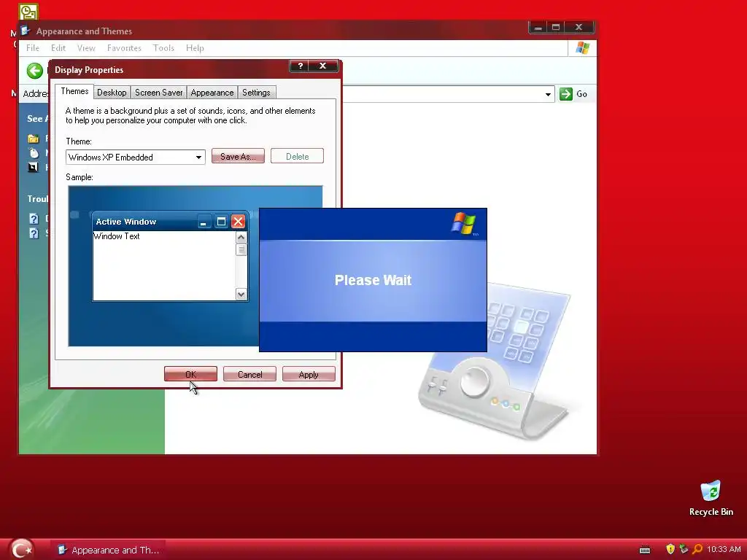The height and width of the screenshot is (560, 747).
Task: Click the magnifier icon in system tray
Action: (697, 549)
